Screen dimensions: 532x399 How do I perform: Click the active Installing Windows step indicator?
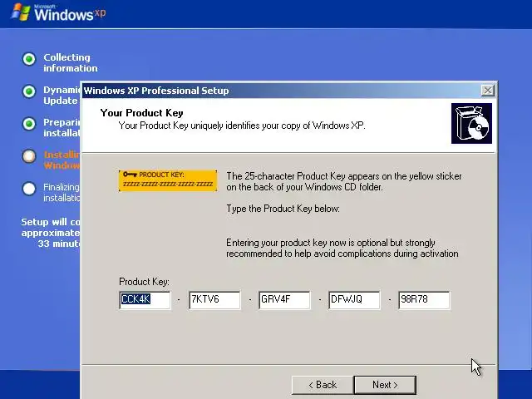(29, 156)
